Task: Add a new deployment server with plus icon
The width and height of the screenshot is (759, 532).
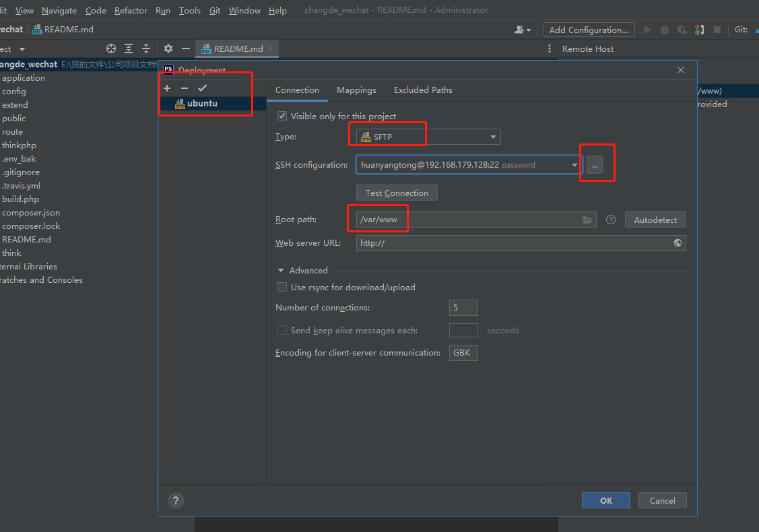Action: pos(167,88)
